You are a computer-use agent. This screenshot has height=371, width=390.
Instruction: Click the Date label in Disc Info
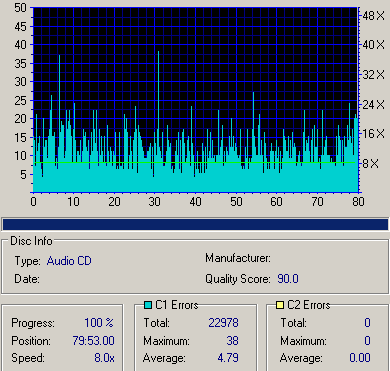click(x=27, y=279)
